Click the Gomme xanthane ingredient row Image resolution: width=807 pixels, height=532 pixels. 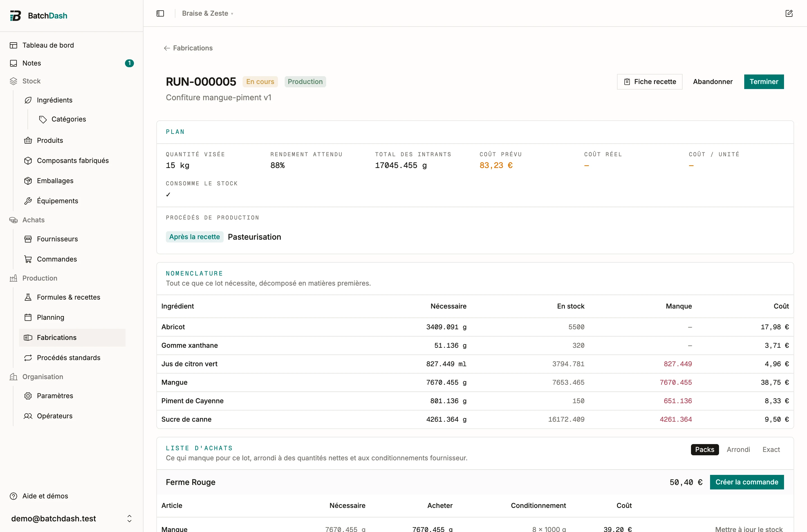point(475,346)
